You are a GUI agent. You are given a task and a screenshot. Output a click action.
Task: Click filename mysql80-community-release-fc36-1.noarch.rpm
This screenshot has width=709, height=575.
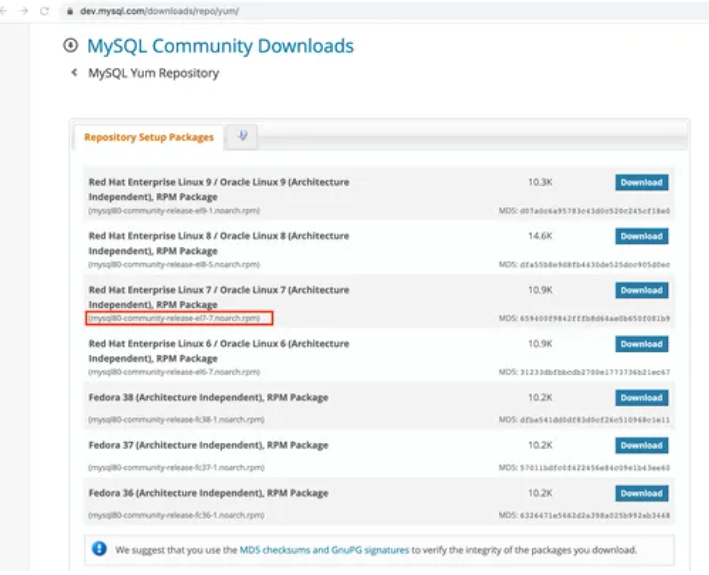pyautogui.click(x=176, y=515)
